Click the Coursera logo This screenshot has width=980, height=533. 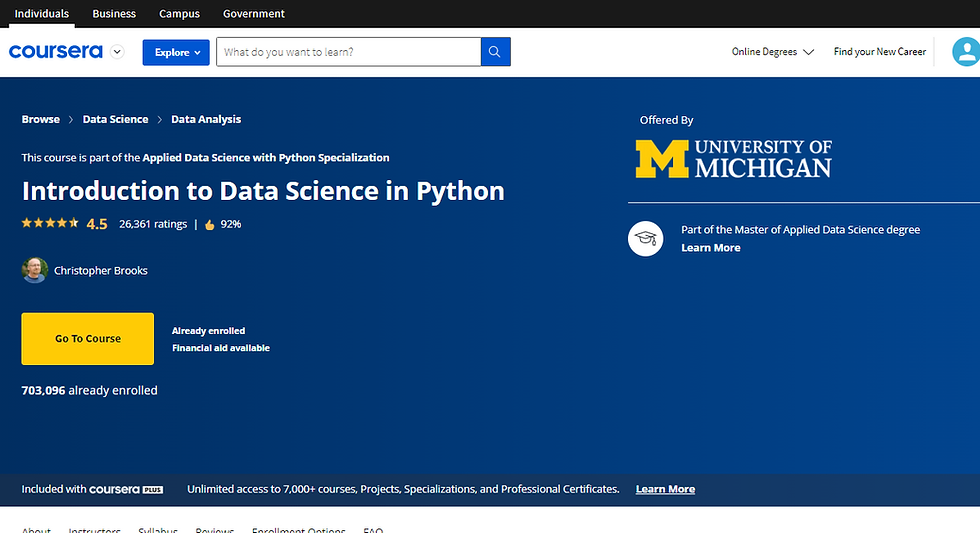pyautogui.click(x=56, y=52)
